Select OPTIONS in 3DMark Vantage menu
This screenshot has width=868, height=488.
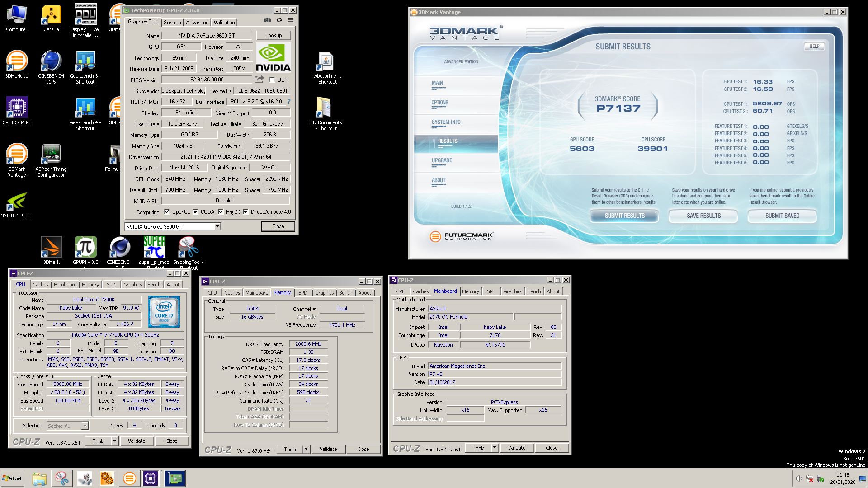click(x=440, y=103)
